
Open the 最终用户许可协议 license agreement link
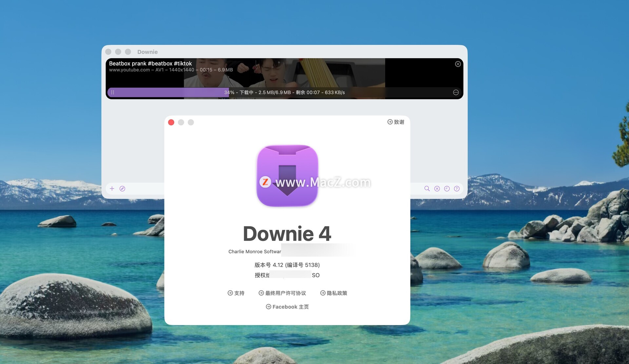[x=282, y=293]
